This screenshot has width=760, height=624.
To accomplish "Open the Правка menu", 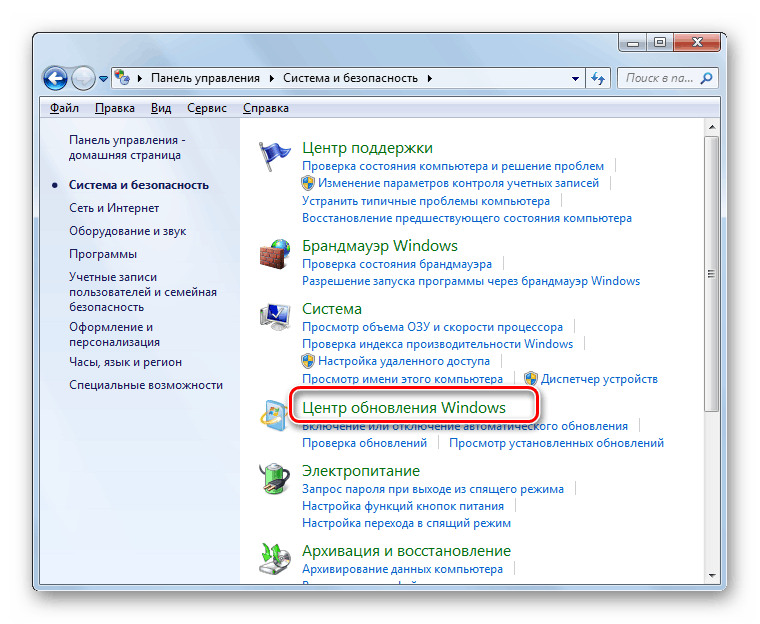I will (x=115, y=108).
